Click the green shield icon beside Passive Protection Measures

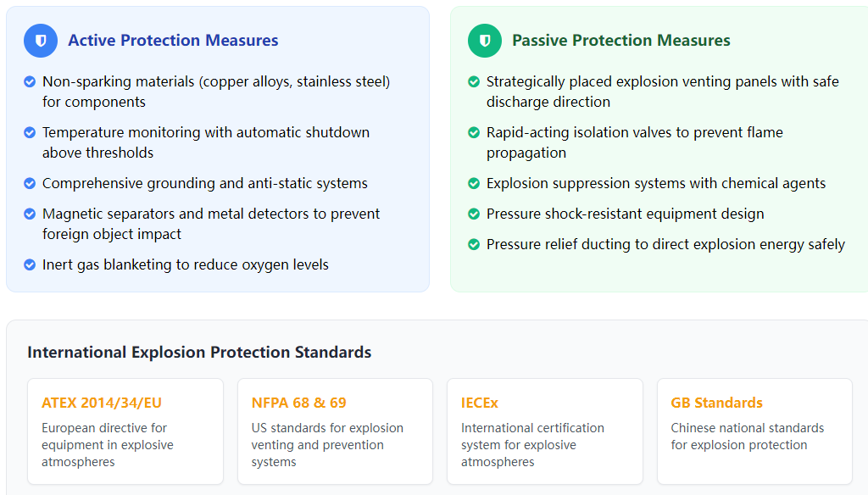pyautogui.click(x=484, y=41)
